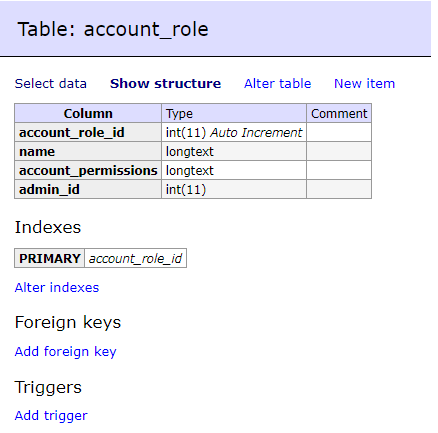Select the account_permissions column cell
The height and width of the screenshot is (433, 438).
[x=88, y=171]
